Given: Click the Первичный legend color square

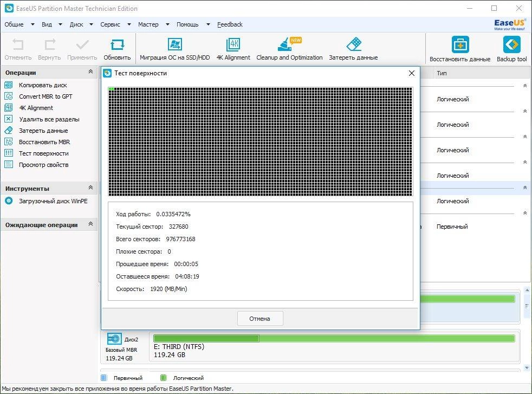Looking at the screenshot, I should 104,378.
